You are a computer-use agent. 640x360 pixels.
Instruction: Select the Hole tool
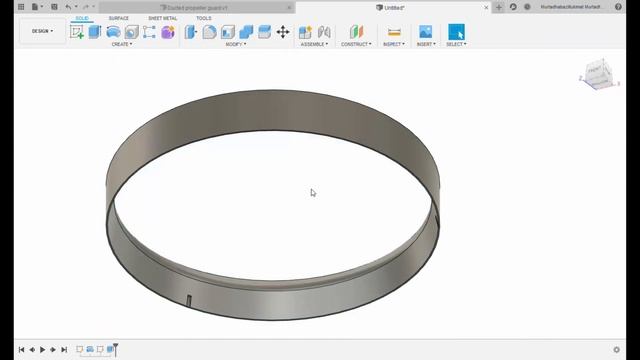(x=131, y=32)
